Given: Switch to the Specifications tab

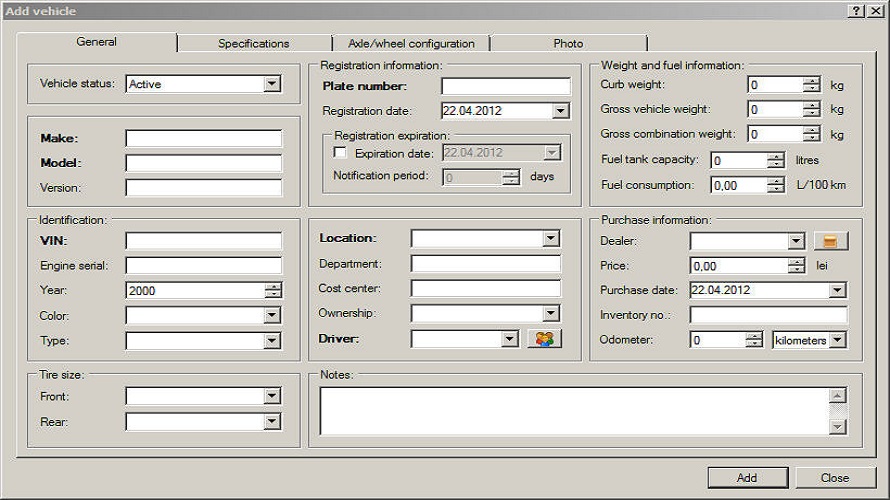Looking at the screenshot, I should point(254,43).
